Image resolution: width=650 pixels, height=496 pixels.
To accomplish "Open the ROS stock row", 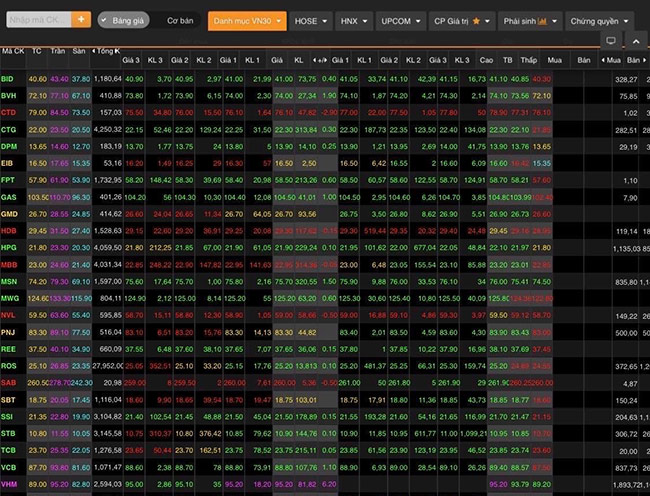I will click(325, 366).
